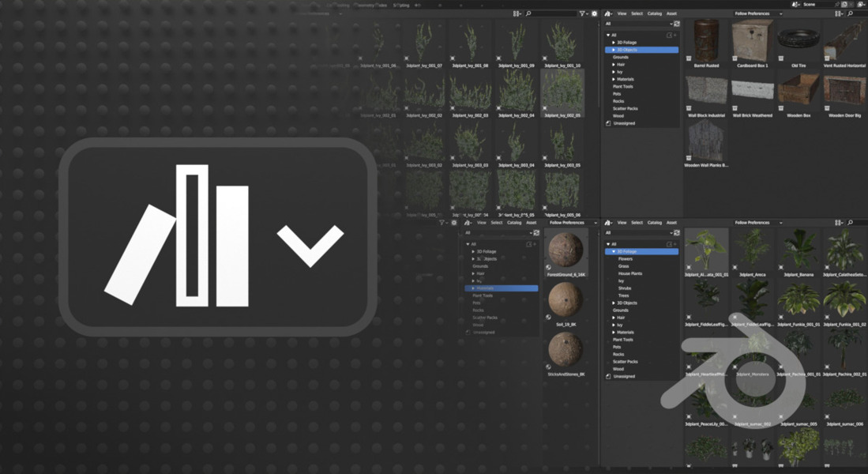Refresh asset library in 3D Objects browser
The image size is (868, 474).
[676, 24]
